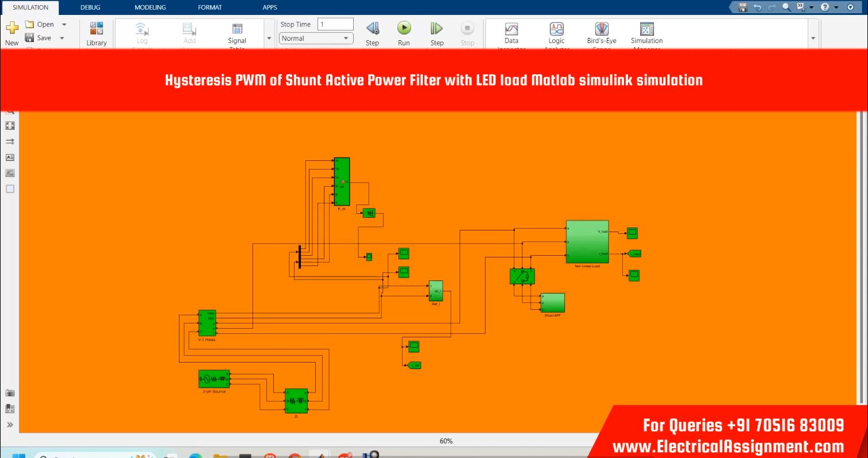Expand the hidden palette chevron at bottom left
The width and height of the screenshot is (868, 458).
tap(10, 425)
